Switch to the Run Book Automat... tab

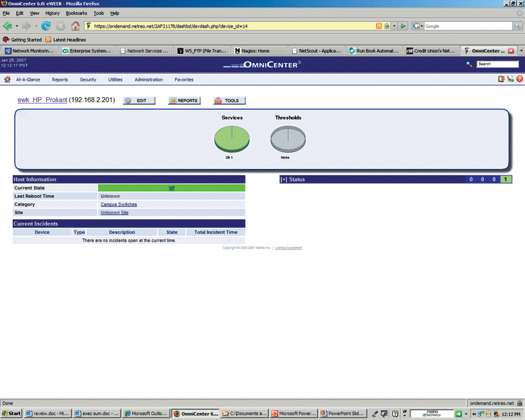[x=374, y=50]
